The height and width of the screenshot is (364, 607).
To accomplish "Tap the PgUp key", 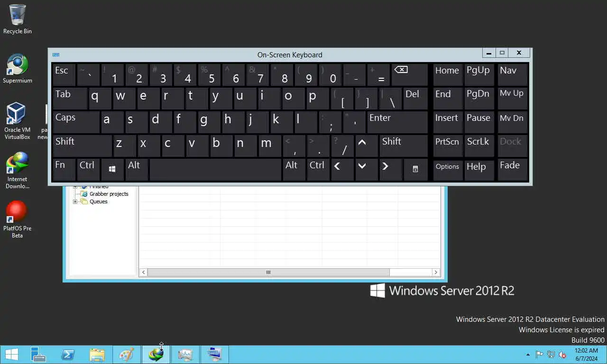I will [x=479, y=75].
